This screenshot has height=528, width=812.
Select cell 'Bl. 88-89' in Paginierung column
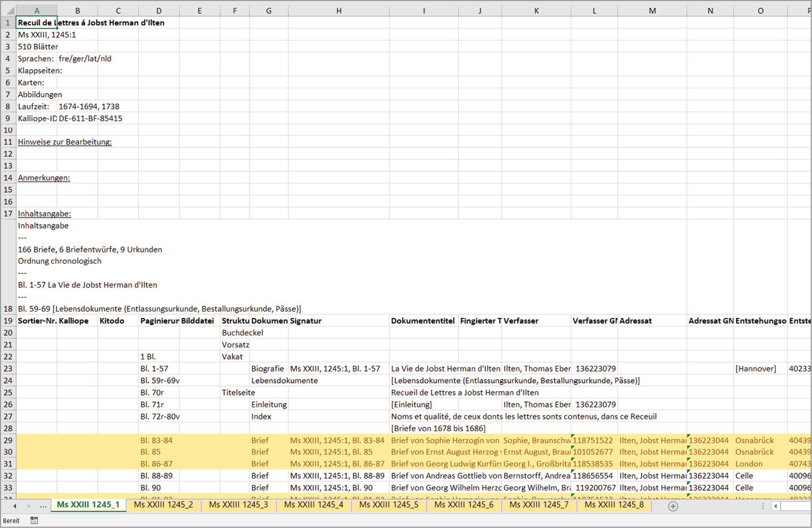[159, 475]
